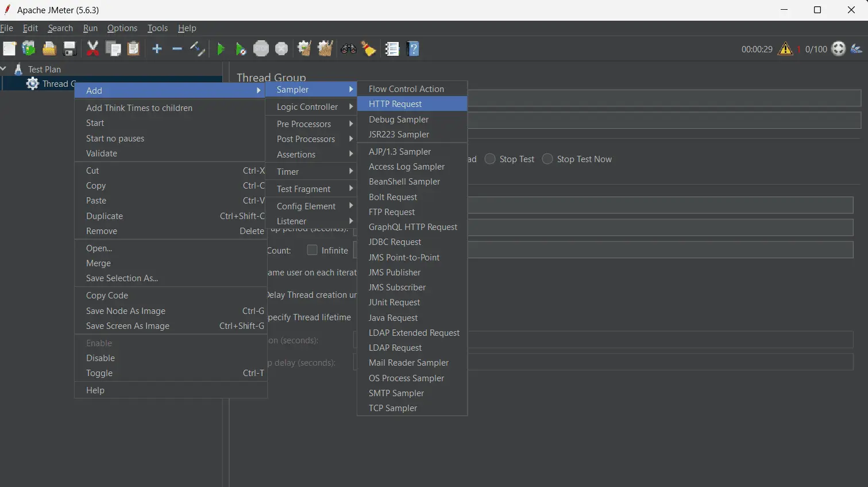Choose HTTP Request from Sampler list
The image size is (868, 487).
412,104
